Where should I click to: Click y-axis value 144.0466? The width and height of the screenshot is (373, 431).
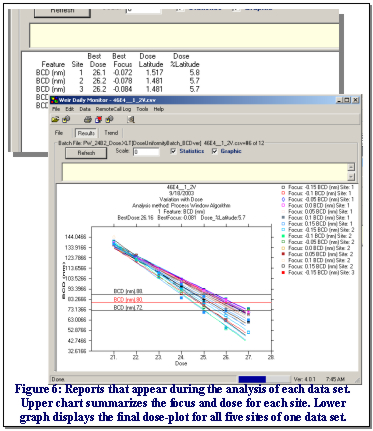coord(75,237)
